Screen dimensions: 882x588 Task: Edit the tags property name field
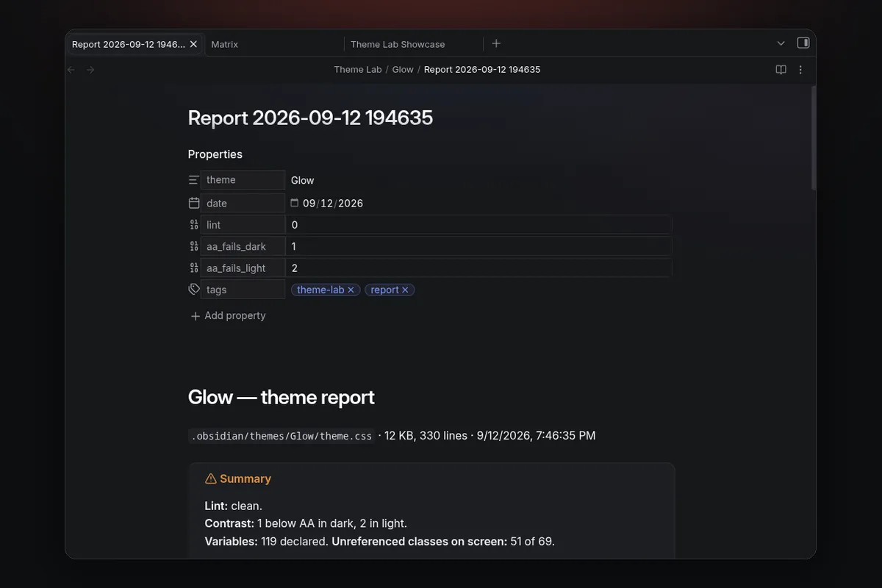243,290
